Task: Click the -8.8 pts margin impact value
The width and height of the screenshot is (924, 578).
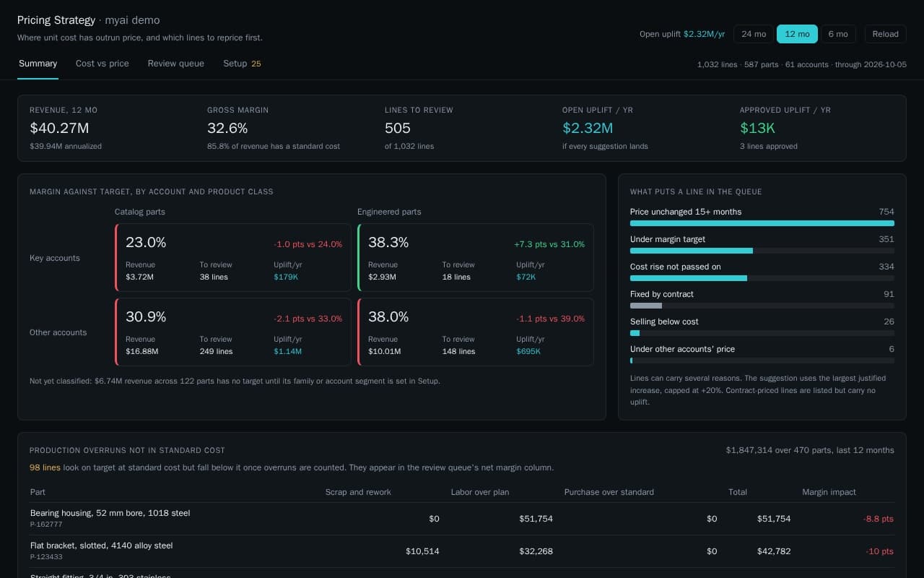Action: (879, 519)
